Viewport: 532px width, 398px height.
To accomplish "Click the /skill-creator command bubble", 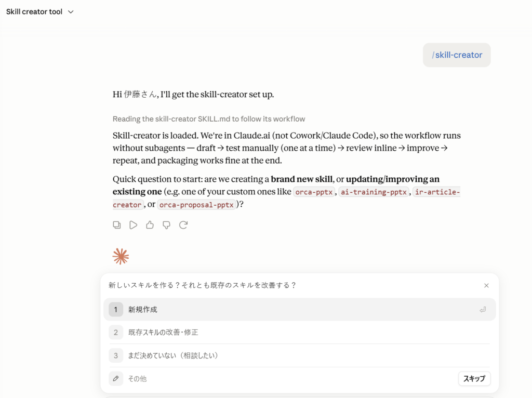I will point(457,55).
